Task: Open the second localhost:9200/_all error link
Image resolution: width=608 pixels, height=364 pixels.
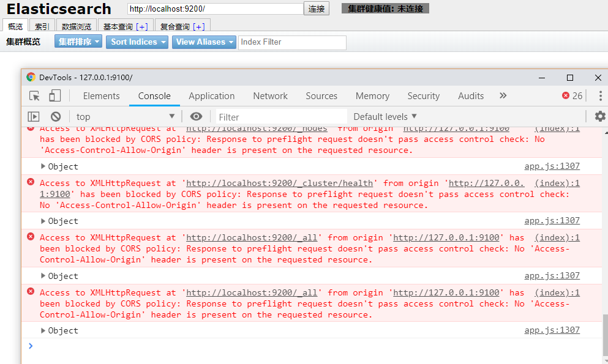Action: click(x=252, y=293)
